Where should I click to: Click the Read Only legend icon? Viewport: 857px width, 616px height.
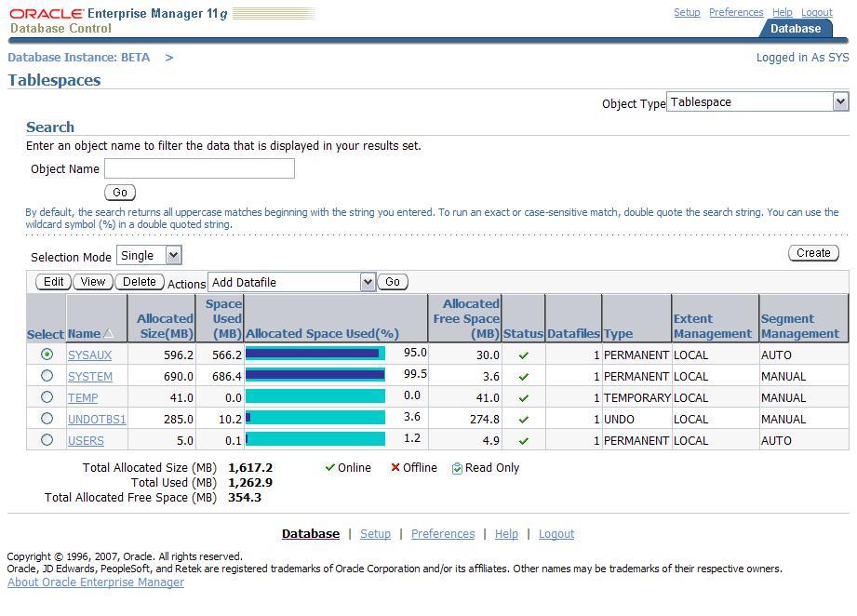click(x=457, y=468)
